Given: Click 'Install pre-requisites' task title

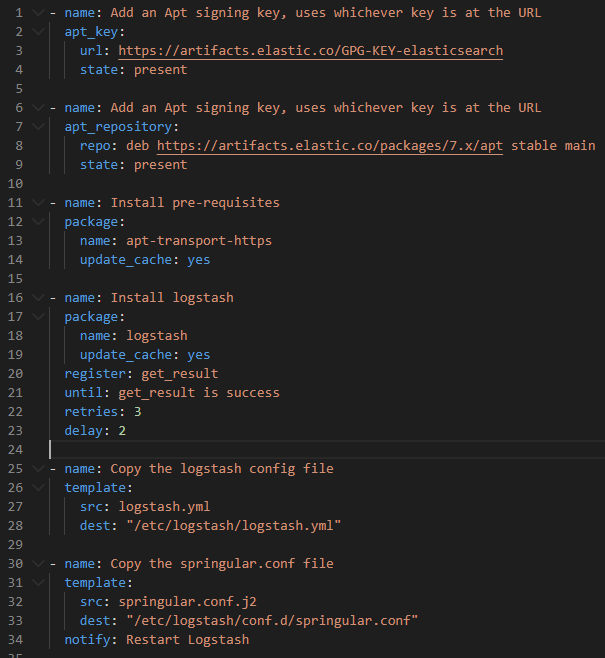Looking at the screenshot, I should tap(195, 203).
